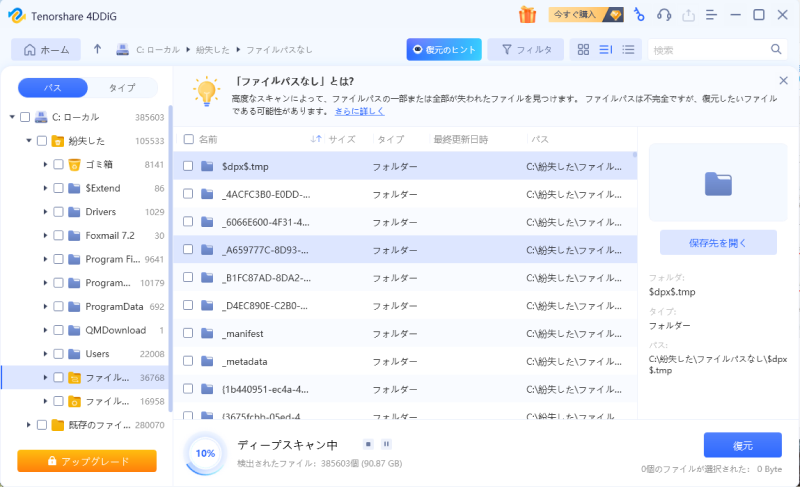
Task: Click the search magnifier icon
Action: (x=776, y=49)
